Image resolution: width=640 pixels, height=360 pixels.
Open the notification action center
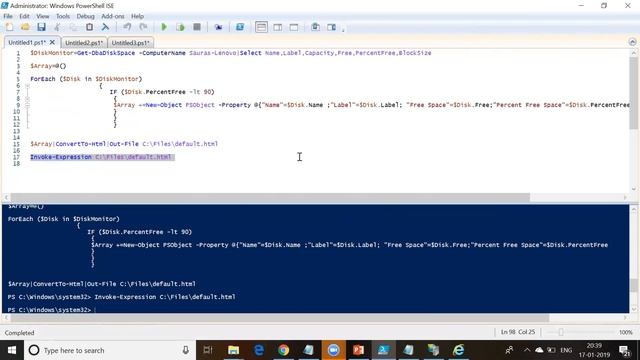624,350
